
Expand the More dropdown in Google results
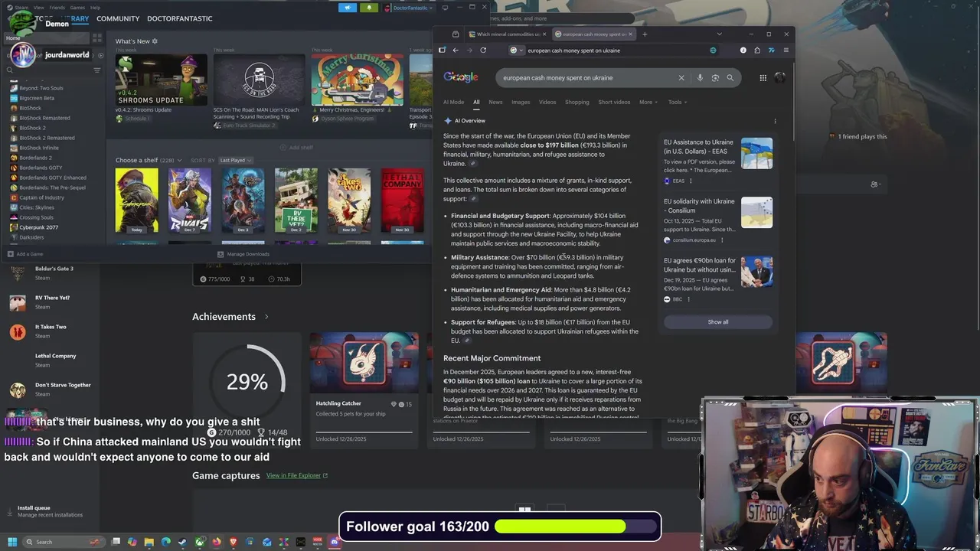click(648, 102)
